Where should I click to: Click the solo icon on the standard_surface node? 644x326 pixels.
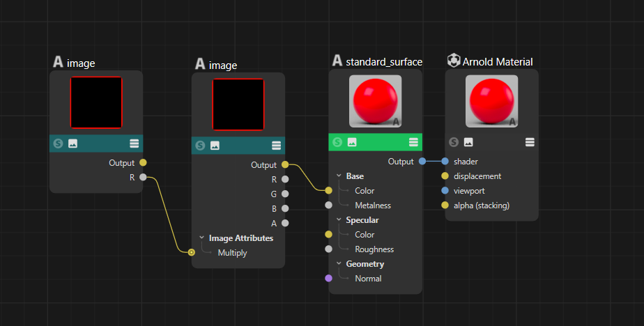337,142
